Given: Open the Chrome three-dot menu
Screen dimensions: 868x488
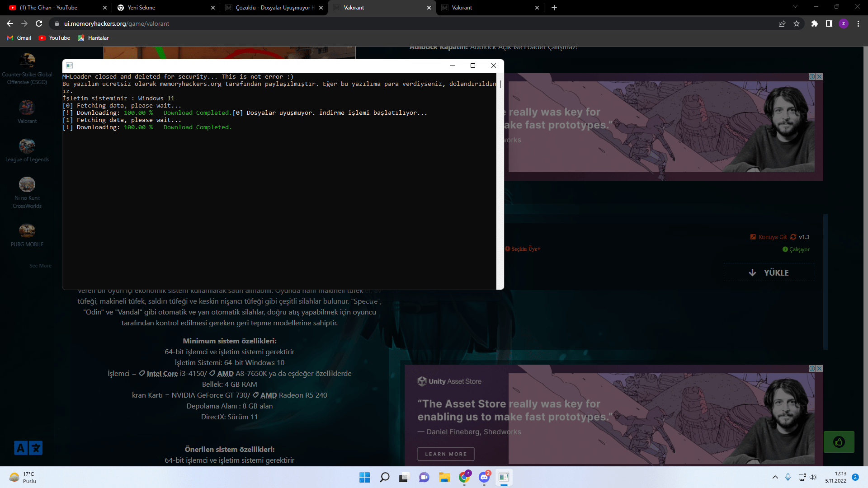Looking at the screenshot, I should [858, 23].
